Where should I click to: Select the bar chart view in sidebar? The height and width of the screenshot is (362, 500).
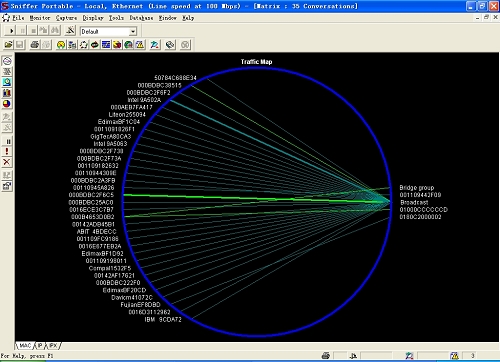pos(7,93)
